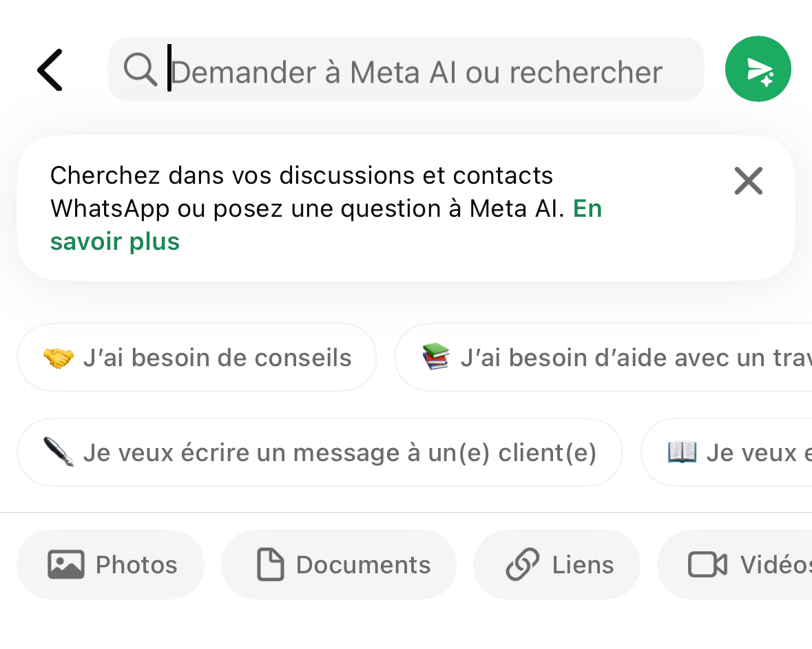Dismiss the WhatsApp search tip banner
Image resolution: width=812 pixels, height=649 pixels.
(748, 181)
